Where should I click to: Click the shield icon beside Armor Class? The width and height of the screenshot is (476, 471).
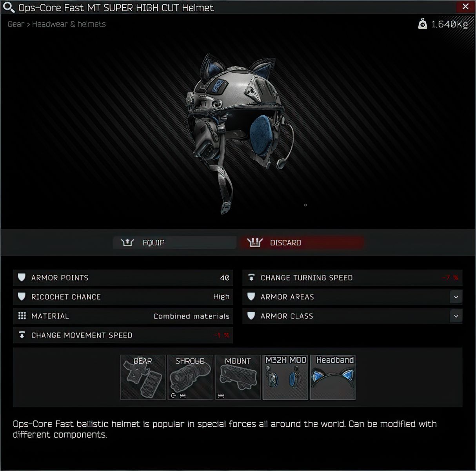pos(251,316)
